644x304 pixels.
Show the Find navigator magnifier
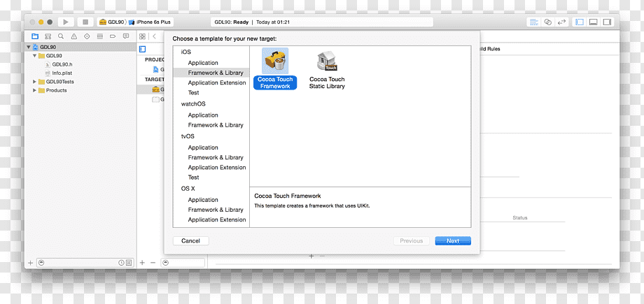[x=61, y=36]
